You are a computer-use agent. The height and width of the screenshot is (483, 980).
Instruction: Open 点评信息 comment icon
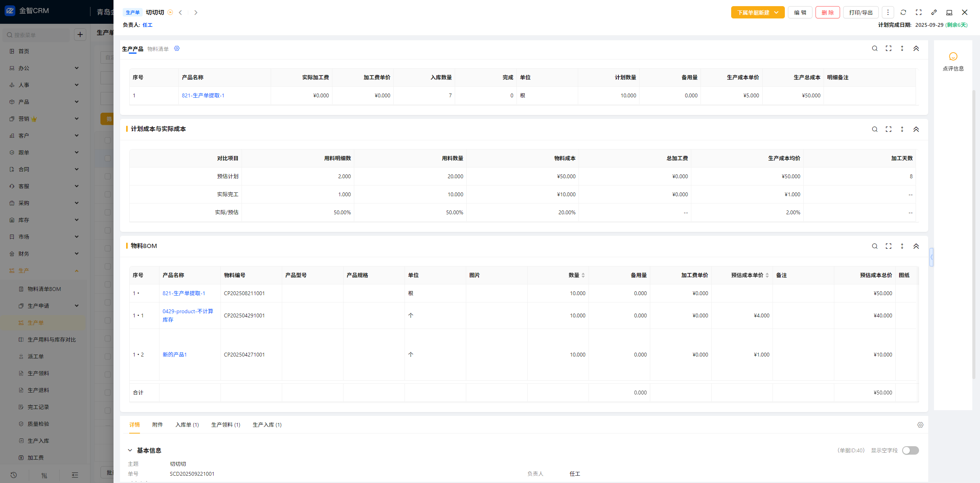[x=953, y=57]
